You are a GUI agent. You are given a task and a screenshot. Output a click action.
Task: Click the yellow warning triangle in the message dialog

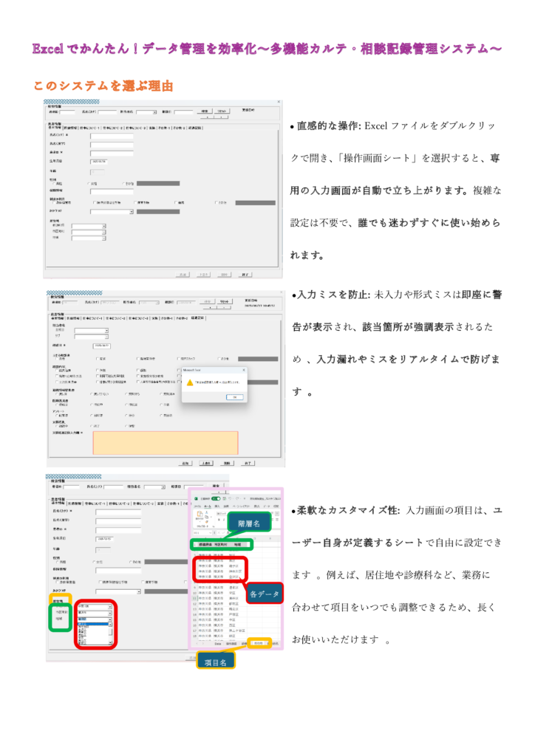[190, 382]
